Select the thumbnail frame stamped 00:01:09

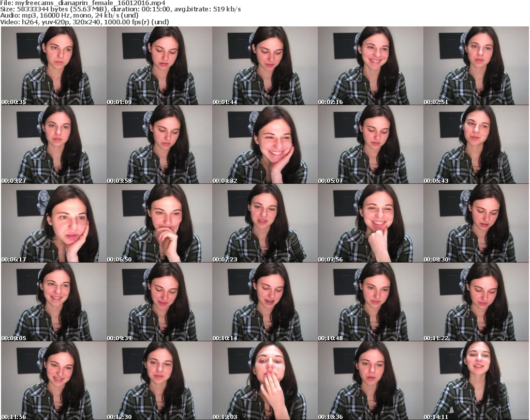(159, 66)
